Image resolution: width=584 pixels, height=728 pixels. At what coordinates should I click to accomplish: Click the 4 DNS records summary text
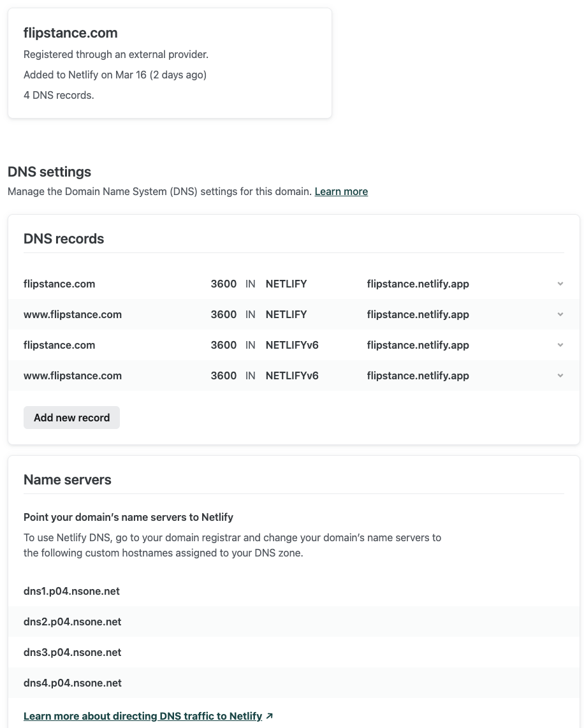tap(59, 95)
